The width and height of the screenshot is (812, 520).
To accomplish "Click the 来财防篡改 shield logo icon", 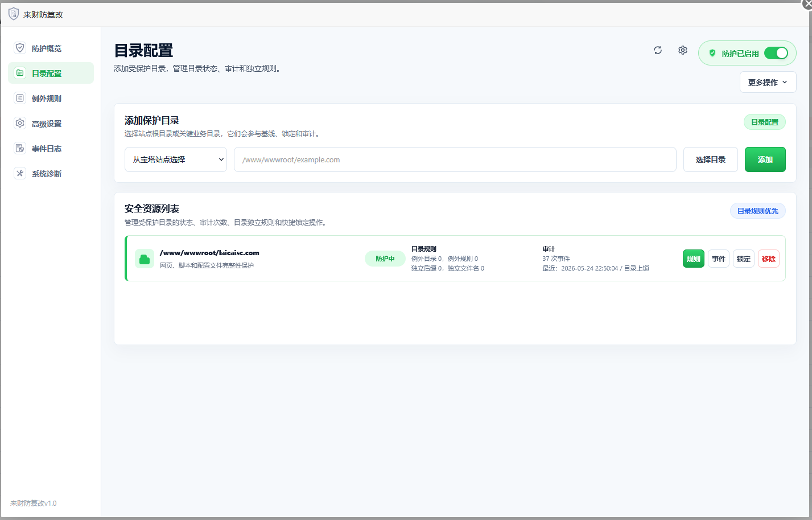I will pos(14,14).
